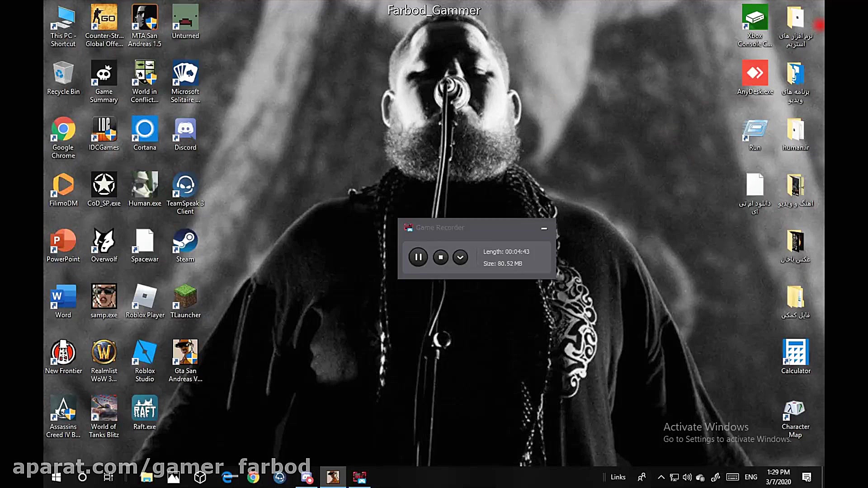Stop the Game Recorder recording
Screen dimensions: 868x488
click(440, 257)
